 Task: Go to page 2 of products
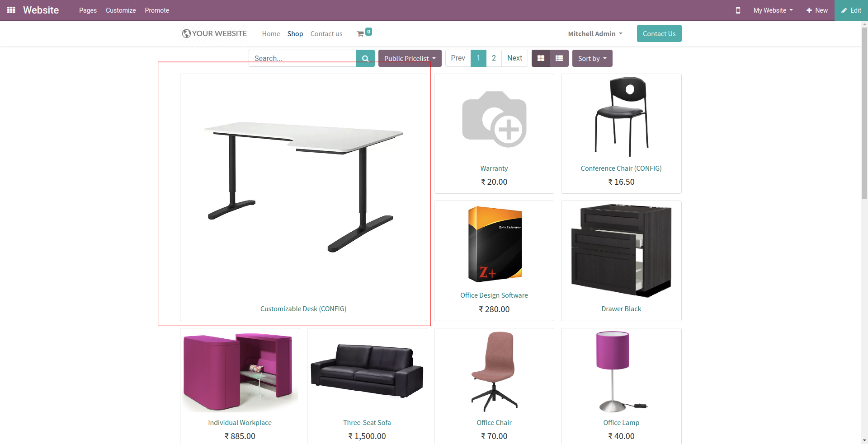click(494, 58)
